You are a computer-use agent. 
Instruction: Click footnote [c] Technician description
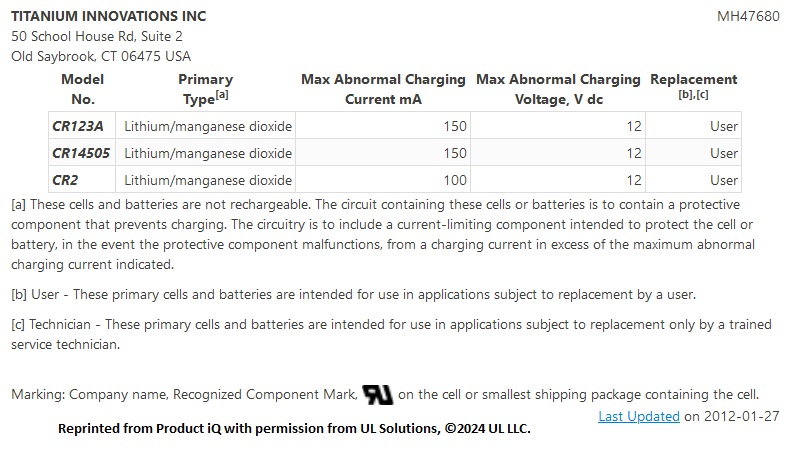tap(391, 334)
